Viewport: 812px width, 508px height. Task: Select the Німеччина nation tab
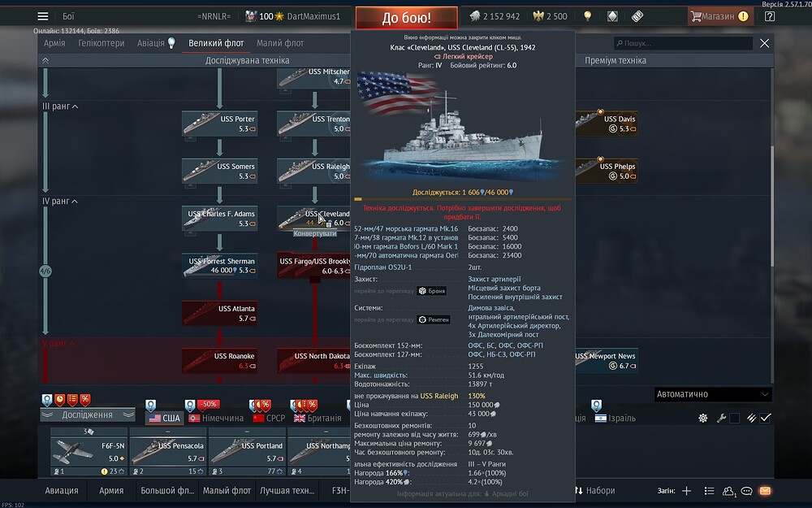coord(216,418)
